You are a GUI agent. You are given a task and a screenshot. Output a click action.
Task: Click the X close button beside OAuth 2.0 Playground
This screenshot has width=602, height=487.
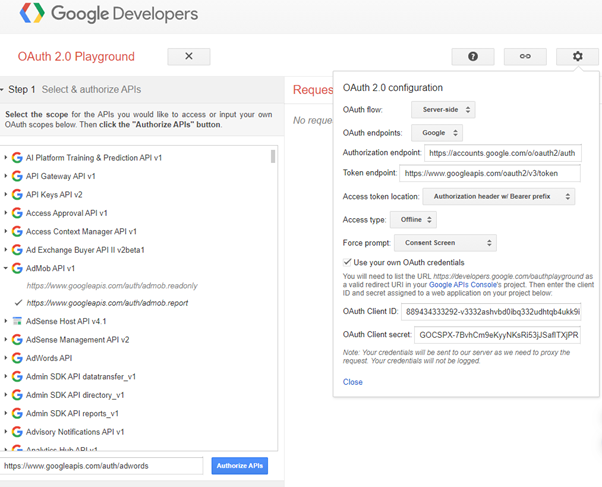point(189,56)
